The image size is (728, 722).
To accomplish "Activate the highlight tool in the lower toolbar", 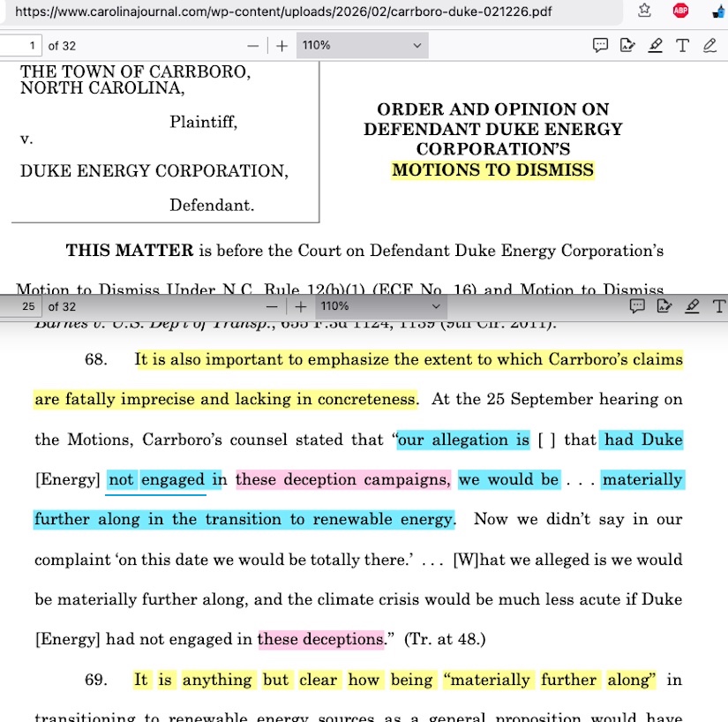I will (x=692, y=306).
